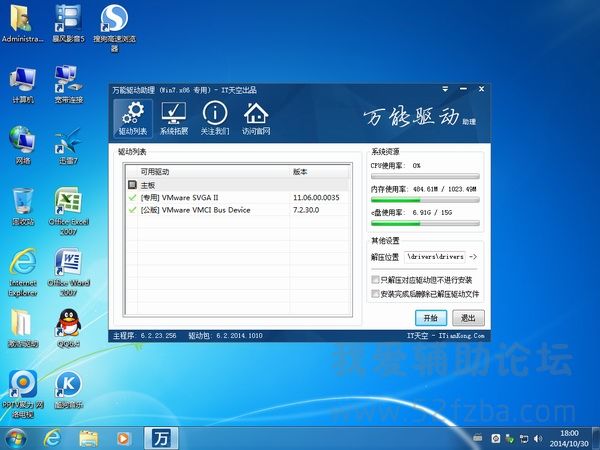Screen dimensions: 600x450
Task: Open ITianKong.Com link in status bar
Action: click(x=461, y=336)
